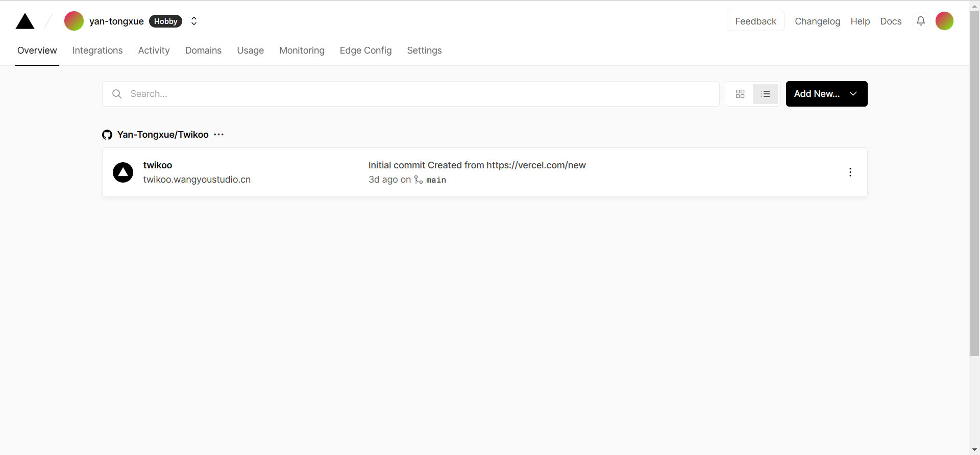Click the page vertical scrollbar thumb

[x=974, y=184]
